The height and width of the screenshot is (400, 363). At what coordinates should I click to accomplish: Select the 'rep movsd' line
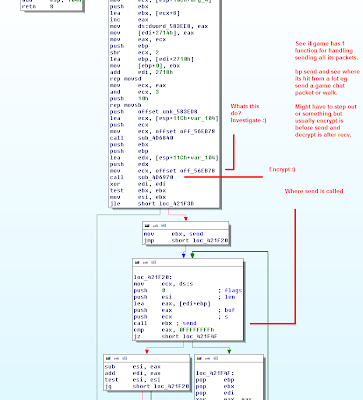(126, 79)
